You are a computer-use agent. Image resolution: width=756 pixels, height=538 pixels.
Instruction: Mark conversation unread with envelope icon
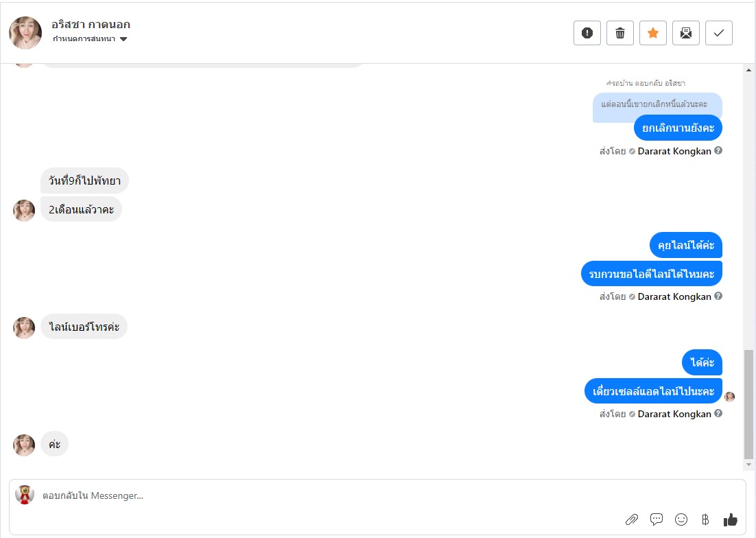coord(686,33)
